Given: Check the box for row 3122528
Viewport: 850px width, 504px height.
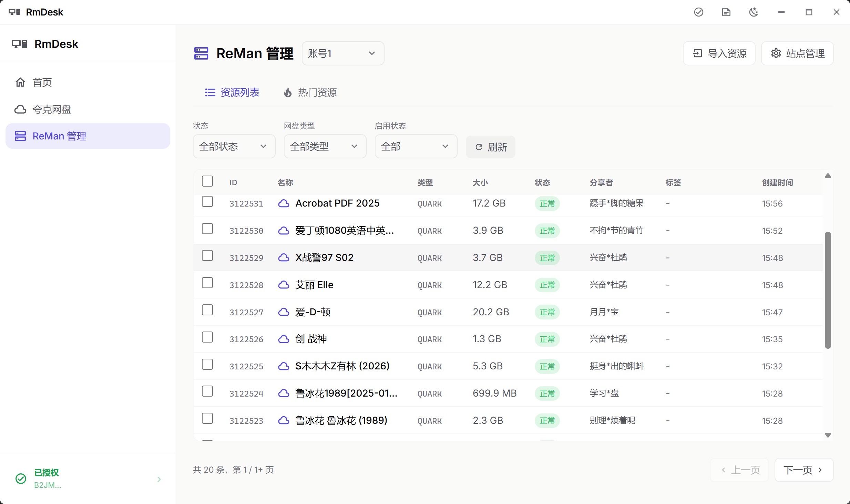Looking at the screenshot, I should coord(207,283).
